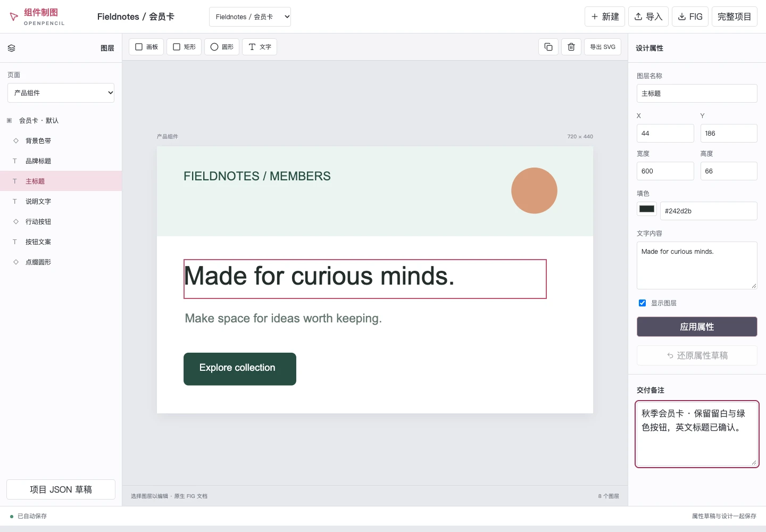Click the duplicate layer icon
766x532 pixels.
(x=548, y=47)
